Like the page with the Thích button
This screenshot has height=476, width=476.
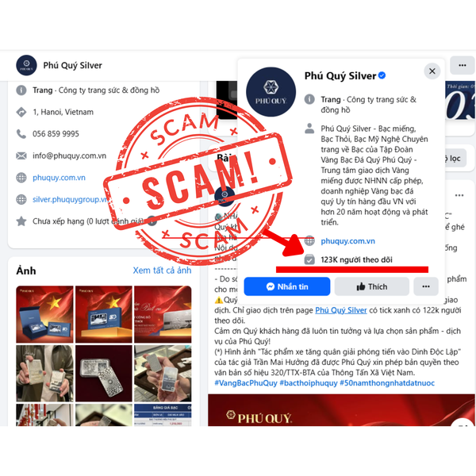(371, 286)
